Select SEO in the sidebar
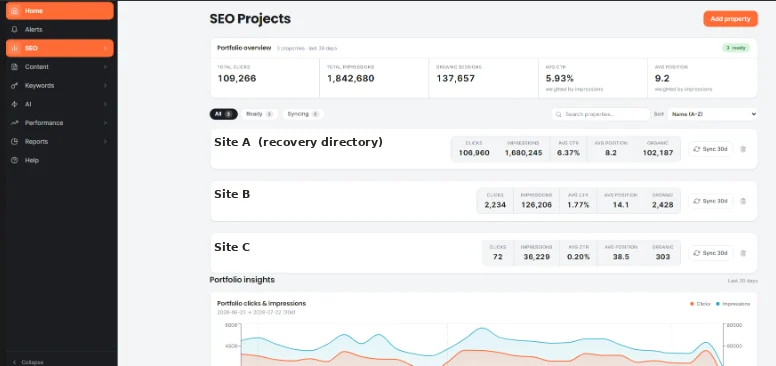Image resolution: width=776 pixels, height=366 pixels. 60,48
